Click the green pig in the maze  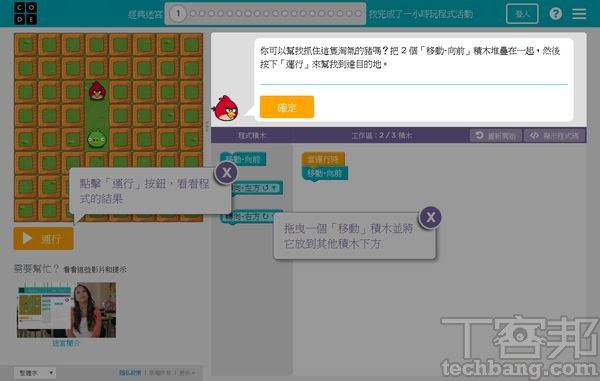pos(96,138)
